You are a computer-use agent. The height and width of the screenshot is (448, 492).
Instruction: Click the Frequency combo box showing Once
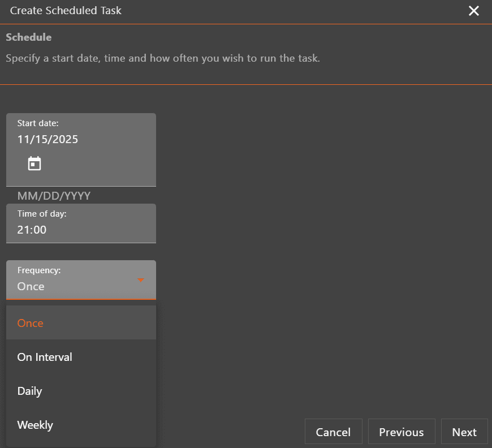pos(74,286)
